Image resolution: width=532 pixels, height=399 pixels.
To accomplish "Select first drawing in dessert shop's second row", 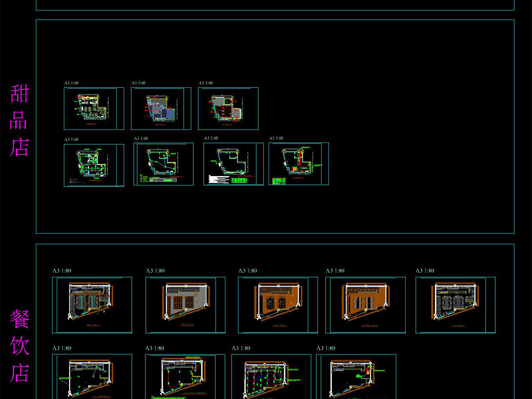I will click(94, 165).
